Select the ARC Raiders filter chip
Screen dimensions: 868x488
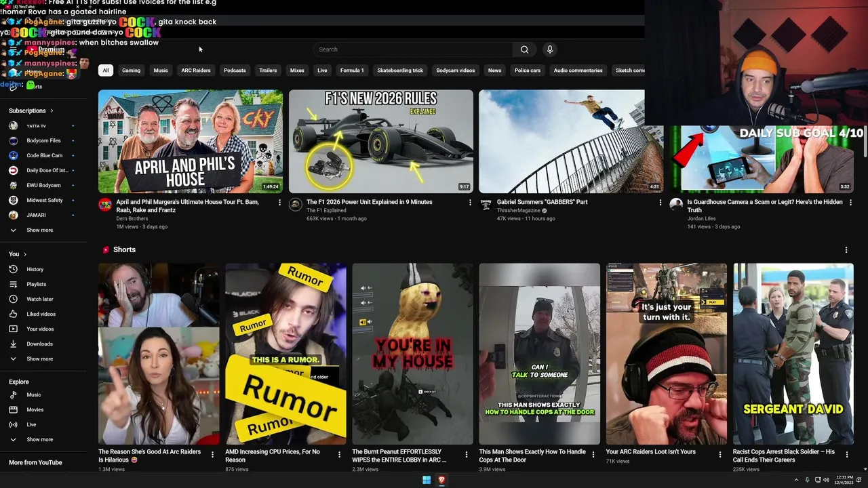pos(196,70)
